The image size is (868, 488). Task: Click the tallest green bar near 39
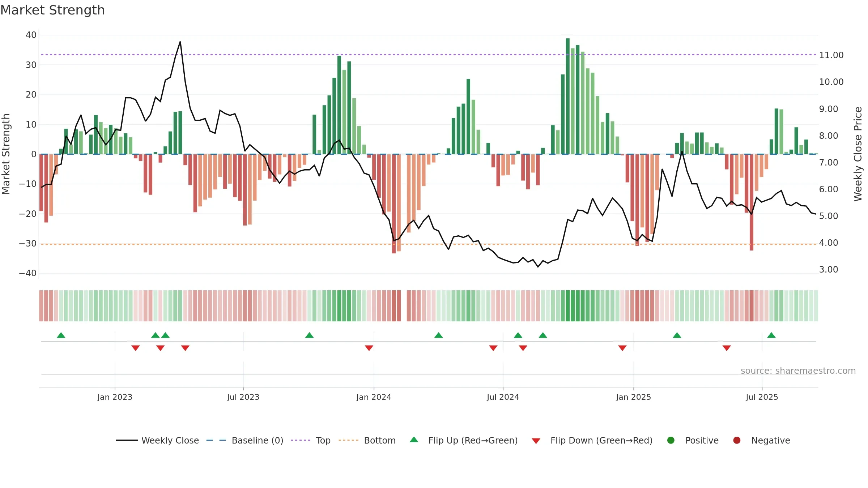click(568, 96)
